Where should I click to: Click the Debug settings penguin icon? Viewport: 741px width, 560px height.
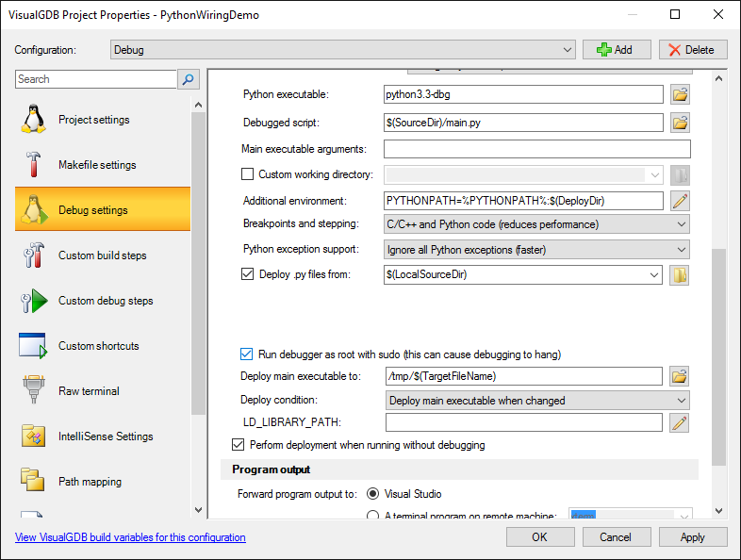click(x=34, y=209)
